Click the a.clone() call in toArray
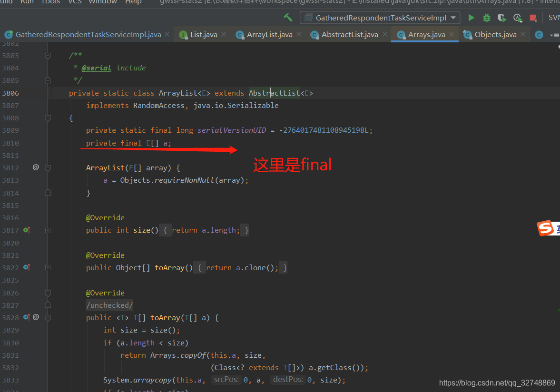The width and height of the screenshot is (560, 392). (x=255, y=268)
